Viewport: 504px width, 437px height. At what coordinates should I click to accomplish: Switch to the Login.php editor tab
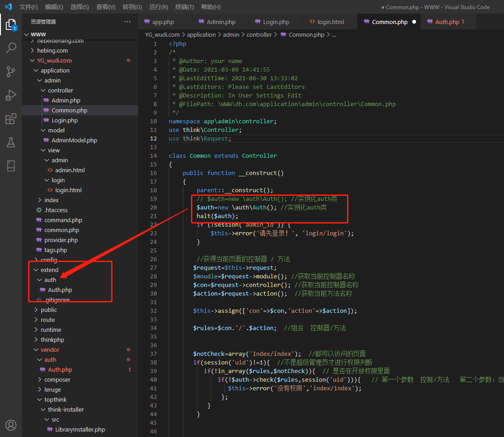point(276,22)
